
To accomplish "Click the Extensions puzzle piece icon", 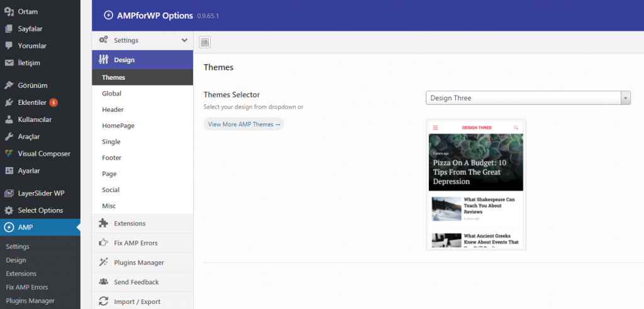I will 104,223.
